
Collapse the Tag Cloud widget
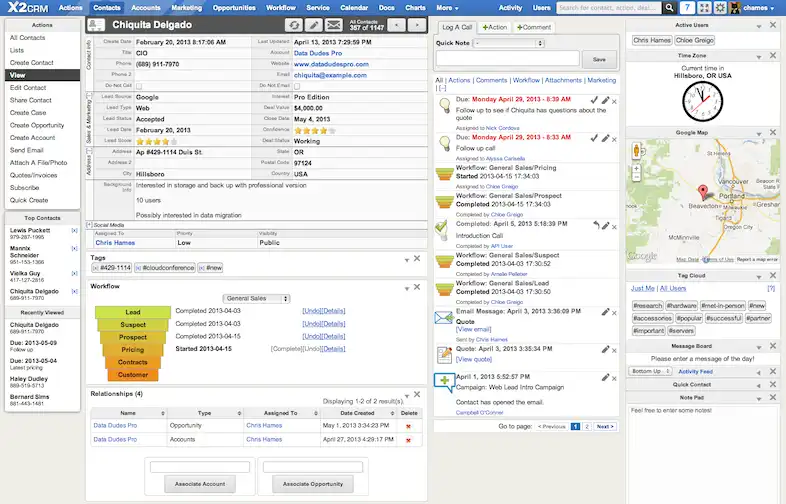[x=759, y=276]
